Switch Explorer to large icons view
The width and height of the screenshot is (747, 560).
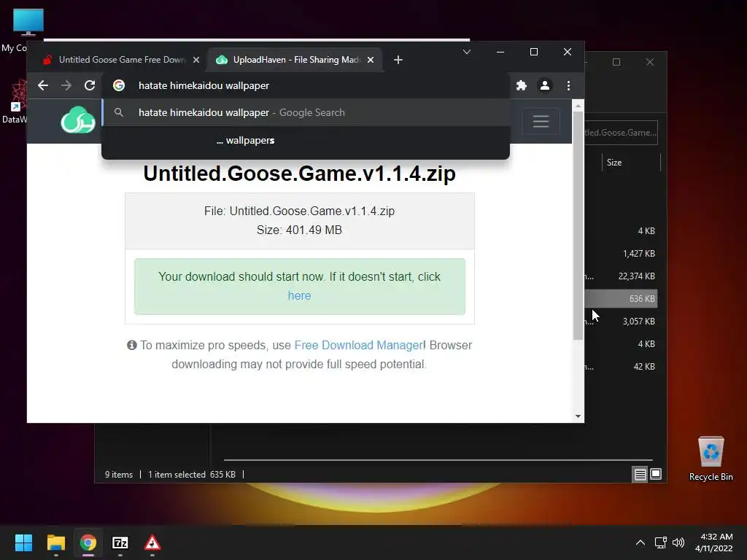click(x=656, y=474)
